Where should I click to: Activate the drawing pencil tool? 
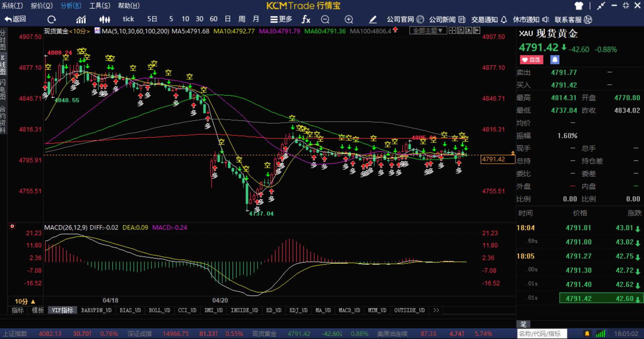pyautogui.click(x=373, y=20)
